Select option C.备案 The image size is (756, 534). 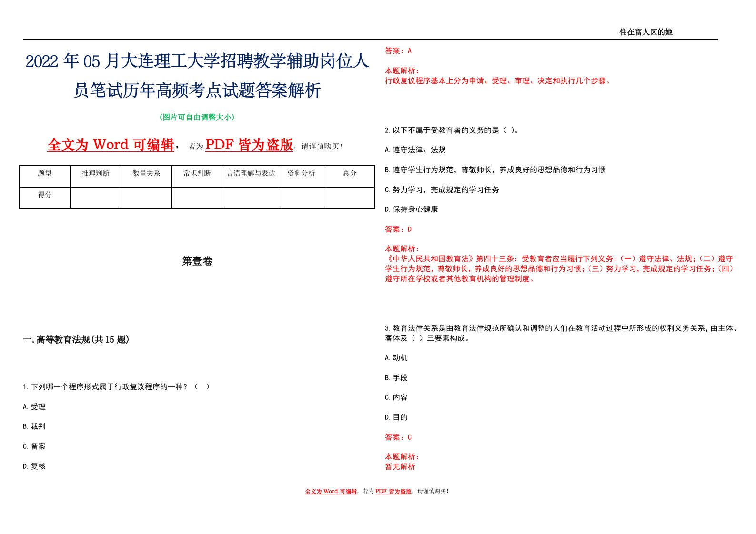coord(34,446)
